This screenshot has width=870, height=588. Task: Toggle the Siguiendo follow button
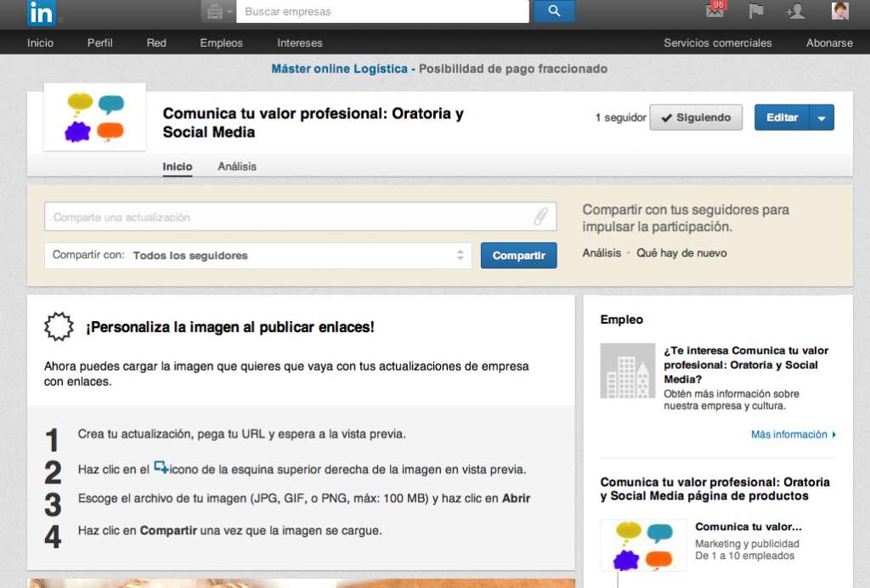696,117
